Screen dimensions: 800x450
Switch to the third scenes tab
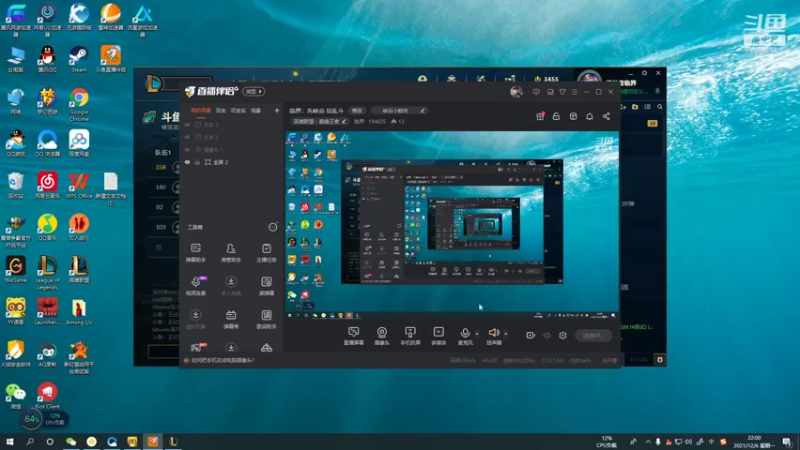coord(238,110)
